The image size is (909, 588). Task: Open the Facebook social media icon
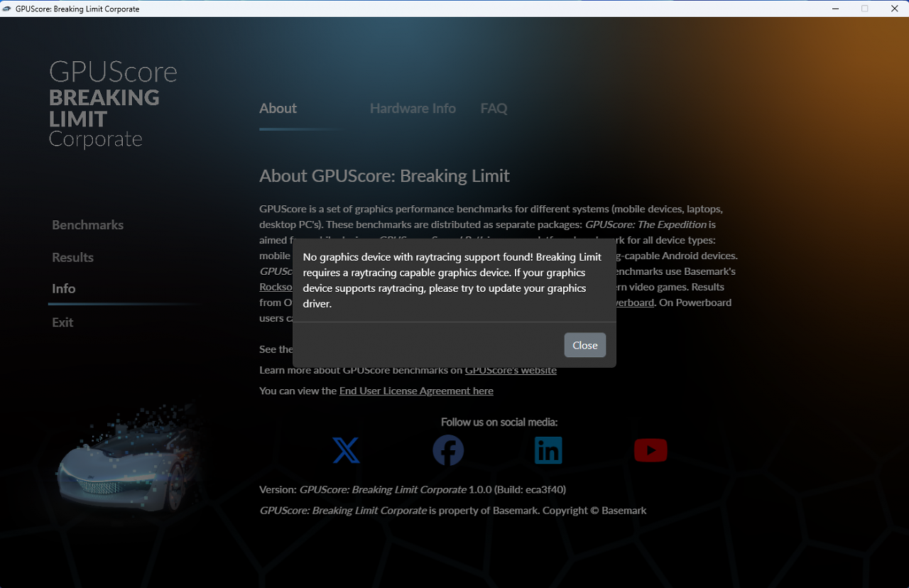(448, 450)
